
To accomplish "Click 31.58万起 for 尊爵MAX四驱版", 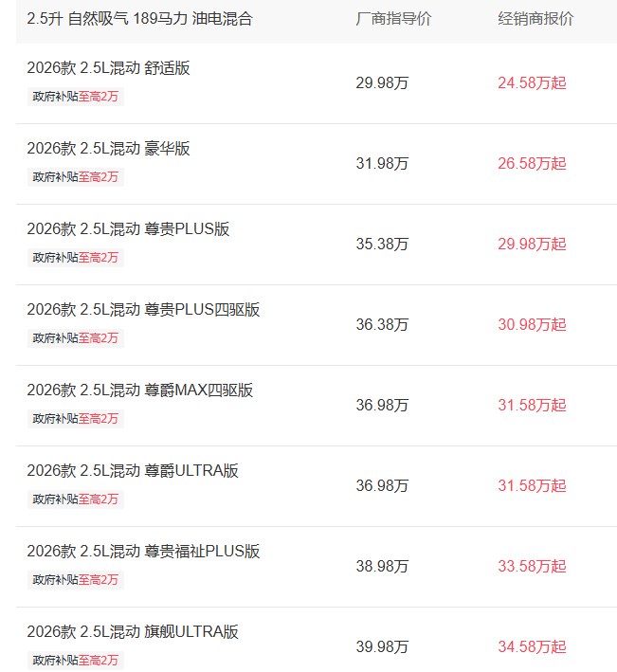I will (x=532, y=406).
